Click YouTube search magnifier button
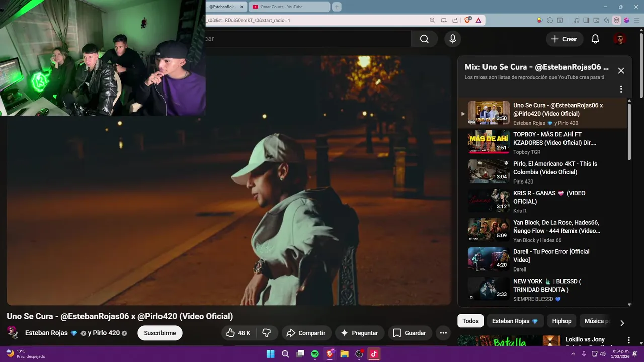Screen dimensions: 644x362 (424, 39)
